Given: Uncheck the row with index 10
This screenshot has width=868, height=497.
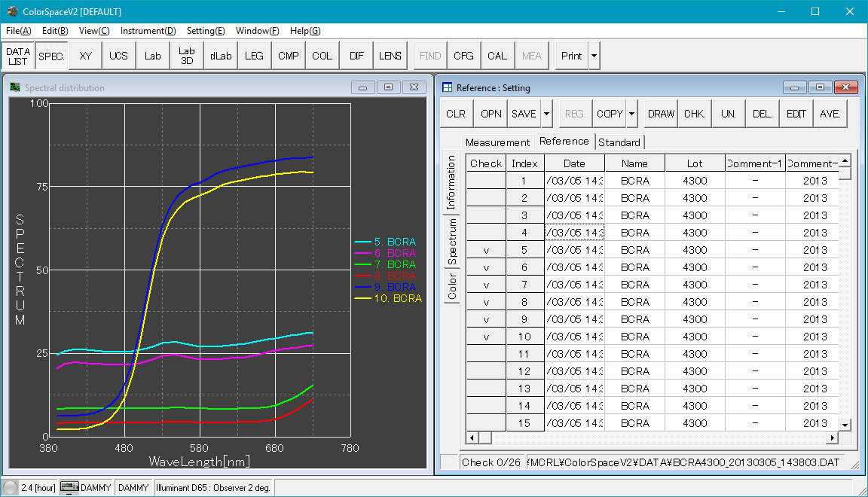Looking at the screenshot, I should 486,337.
